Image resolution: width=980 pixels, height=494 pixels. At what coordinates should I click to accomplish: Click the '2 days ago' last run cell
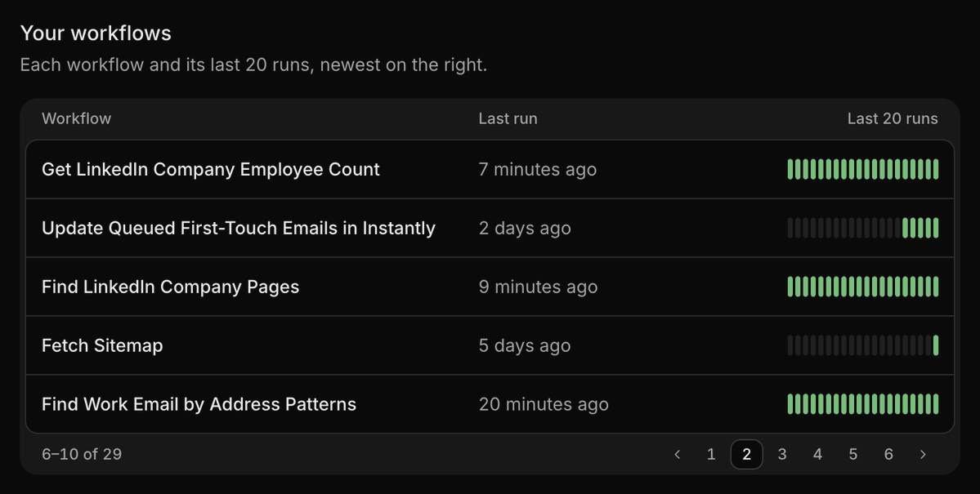tap(525, 228)
